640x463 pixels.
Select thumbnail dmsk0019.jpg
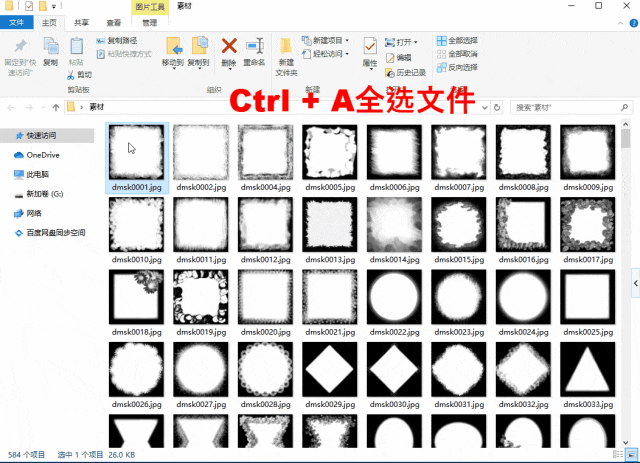[201, 297]
